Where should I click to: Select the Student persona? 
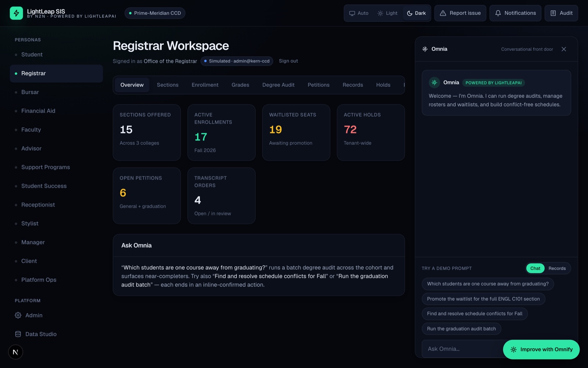56,55
